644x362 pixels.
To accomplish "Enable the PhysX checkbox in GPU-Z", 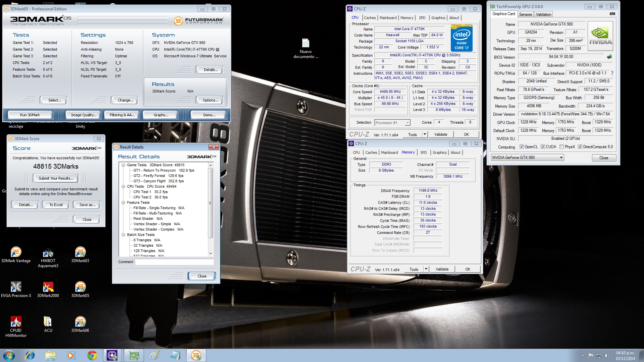I will coord(561,147).
